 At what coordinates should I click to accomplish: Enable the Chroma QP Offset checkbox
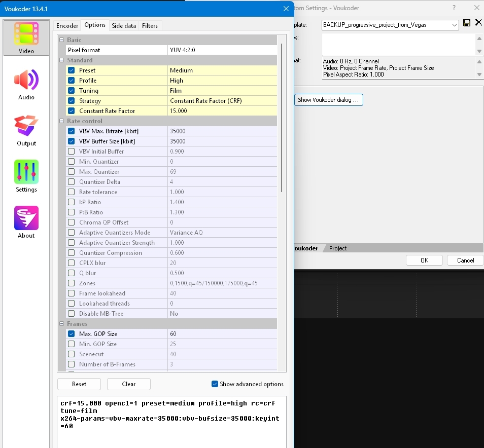click(72, 222)
